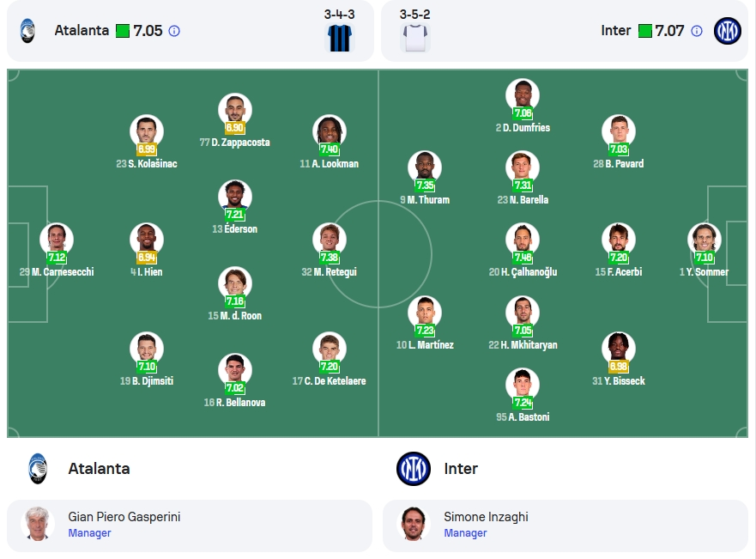Click the Atalanta striped jersey icon
Screen dimensions: 756x559
point(340,38)
